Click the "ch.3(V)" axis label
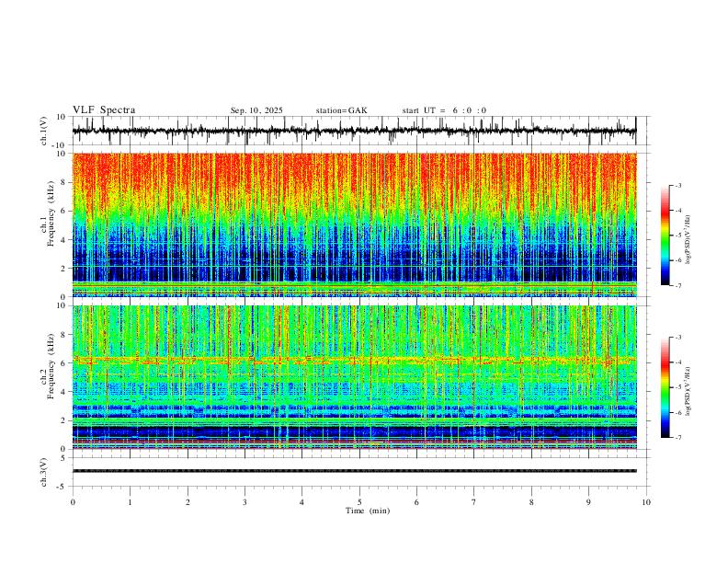The height and width of the screenshot is (563, 728). coord(44,472)
